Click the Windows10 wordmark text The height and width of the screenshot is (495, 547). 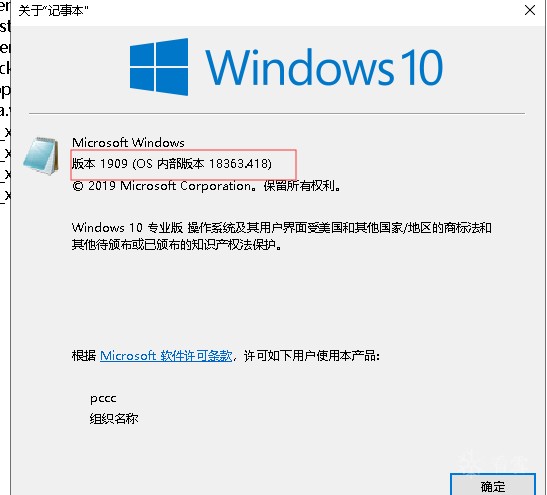pos(324,67)
